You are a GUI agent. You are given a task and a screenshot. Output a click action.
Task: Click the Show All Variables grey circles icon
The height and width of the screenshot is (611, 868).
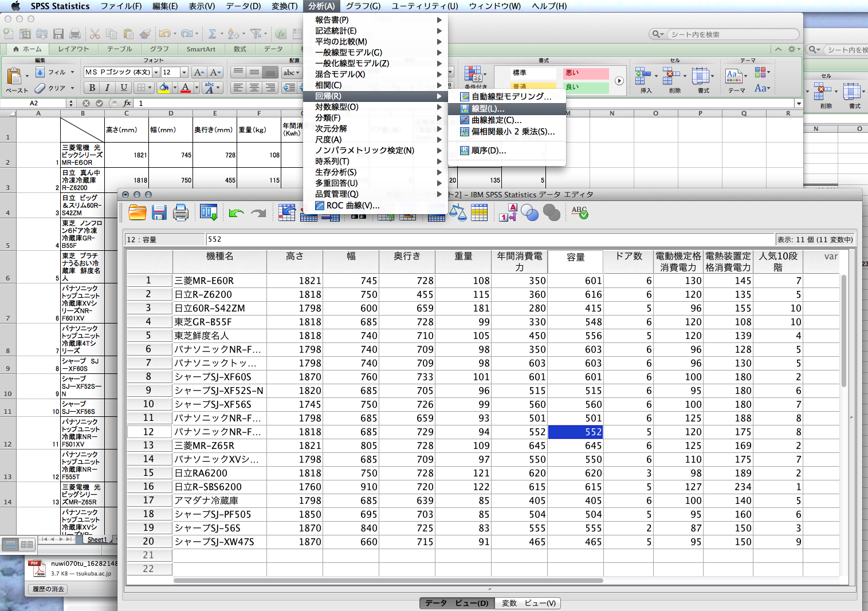(x=552, y=213)
